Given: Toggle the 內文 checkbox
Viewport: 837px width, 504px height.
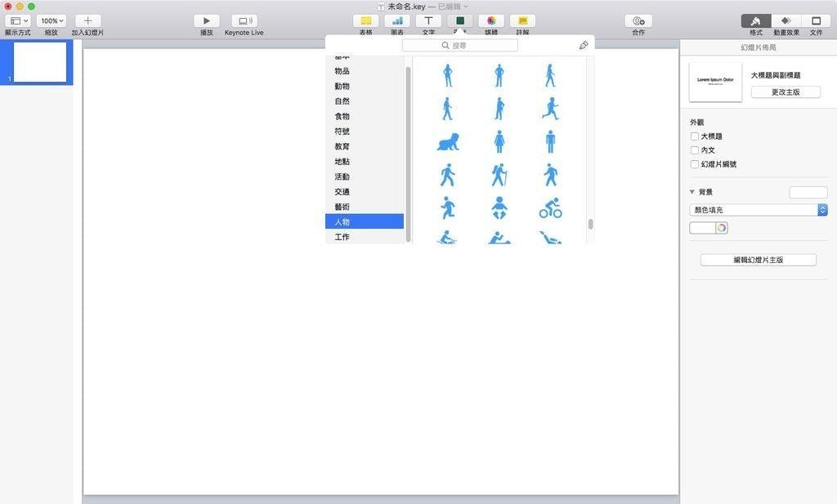Looking at the screenshot, I should coord(695,150).
